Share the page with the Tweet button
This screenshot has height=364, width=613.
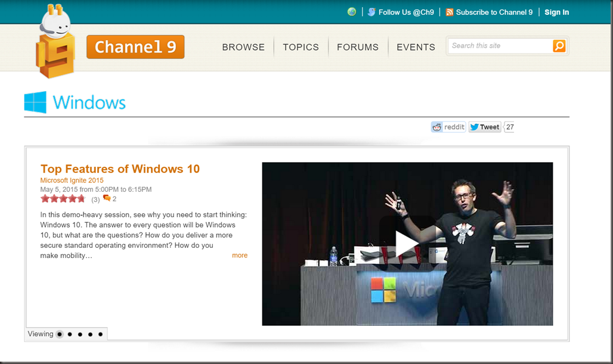(x=485, y=127)
